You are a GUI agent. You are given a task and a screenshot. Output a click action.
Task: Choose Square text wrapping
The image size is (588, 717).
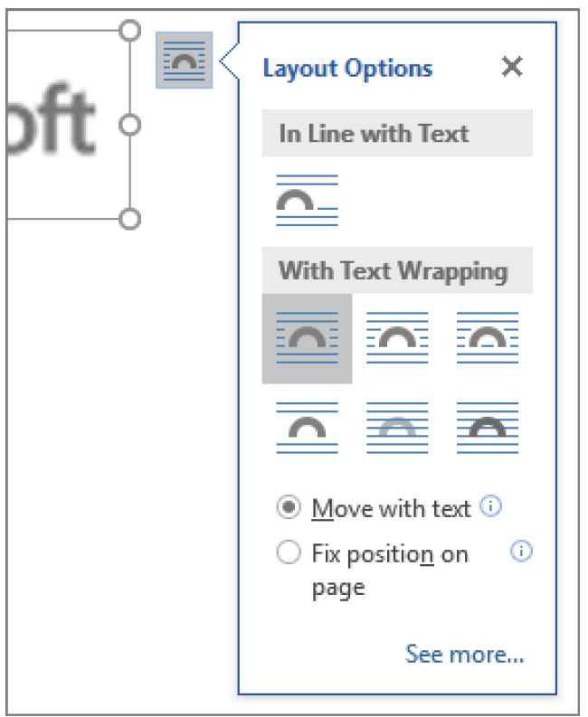307,338
